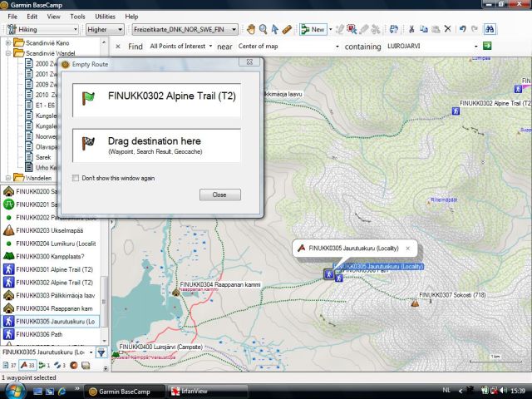This screenshot has width=532, height=399.
Task: Select the zoom magnifier tool
Action: pos(263,29)
